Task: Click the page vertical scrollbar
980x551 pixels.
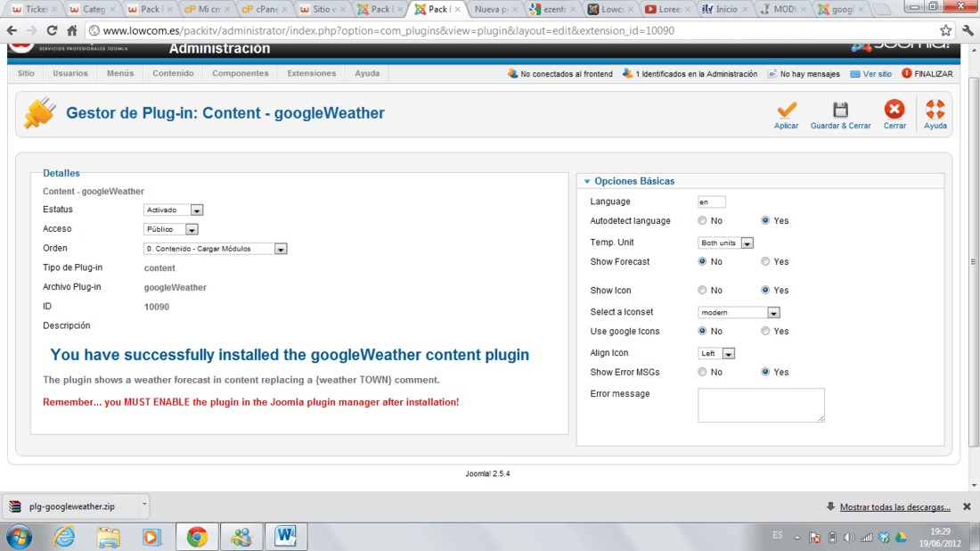Action: click(973, 263)
